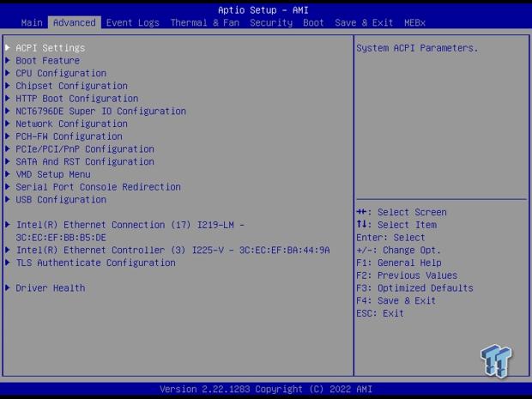Click the 'Enter: Select' key hint
The height and width of the screenshot is (399, 532).
point(390,237)
